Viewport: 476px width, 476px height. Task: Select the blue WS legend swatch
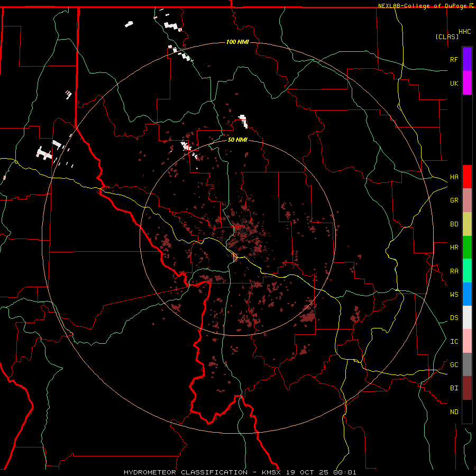(467, 294)
